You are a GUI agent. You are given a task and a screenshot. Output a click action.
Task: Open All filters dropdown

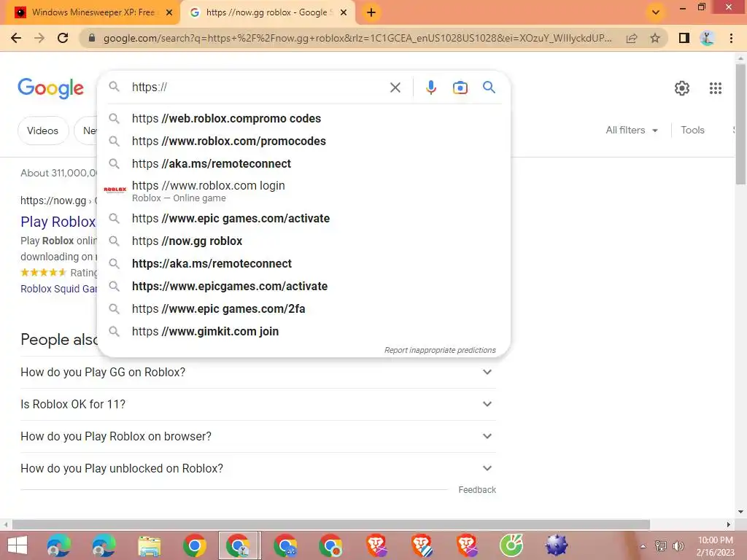coord(632,130)
